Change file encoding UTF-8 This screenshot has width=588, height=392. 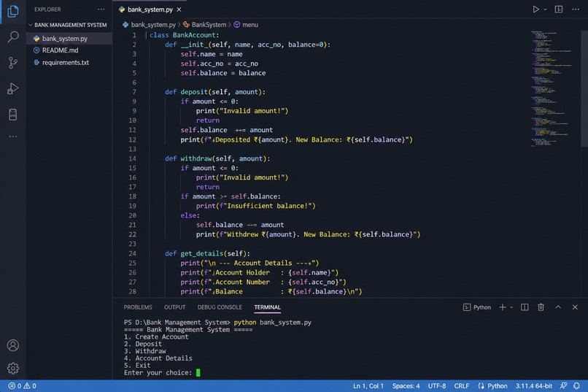[437, 385]
